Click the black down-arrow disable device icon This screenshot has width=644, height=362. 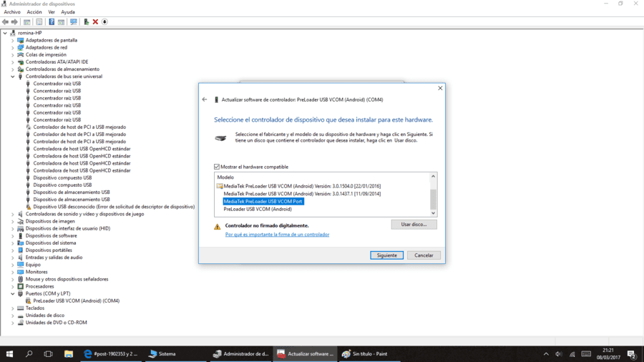(x=104, y=21)
